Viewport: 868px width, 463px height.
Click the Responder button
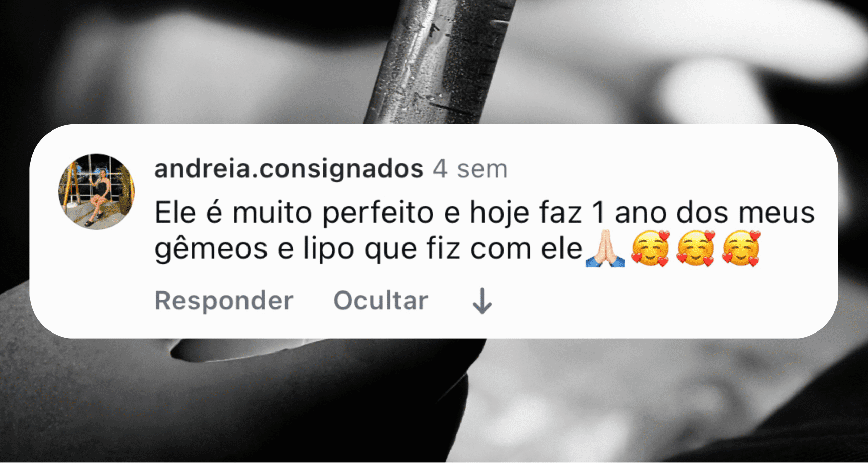(x=224, y=300)
